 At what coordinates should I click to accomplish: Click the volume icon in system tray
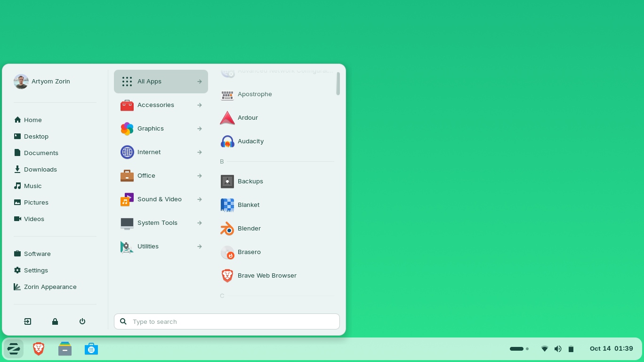(x=558, y=349)
